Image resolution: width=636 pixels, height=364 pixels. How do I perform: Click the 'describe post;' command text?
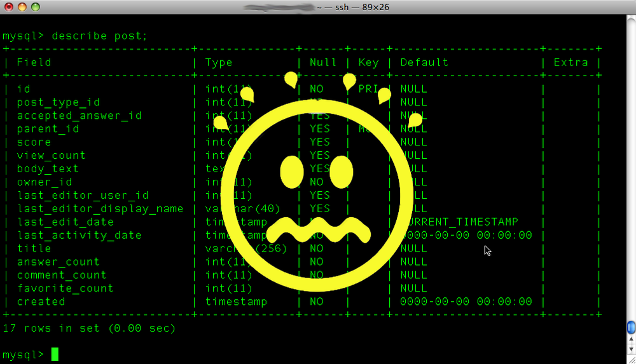tap(99, 36)
